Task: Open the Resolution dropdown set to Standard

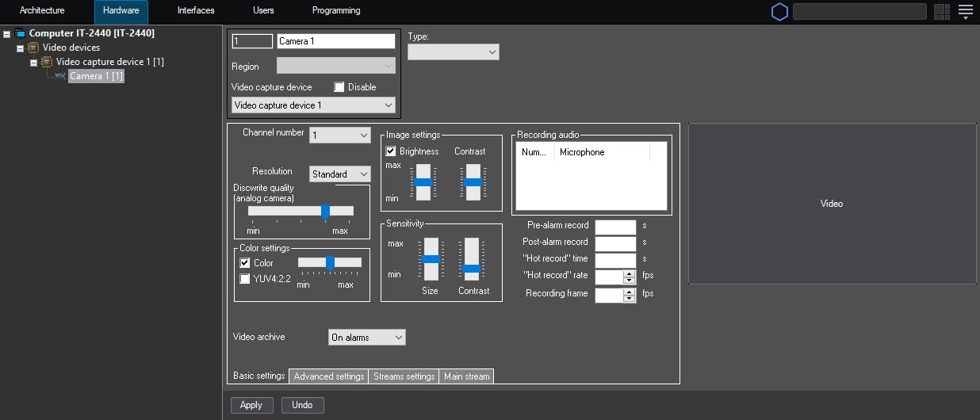Action: [x=339, y=174]
